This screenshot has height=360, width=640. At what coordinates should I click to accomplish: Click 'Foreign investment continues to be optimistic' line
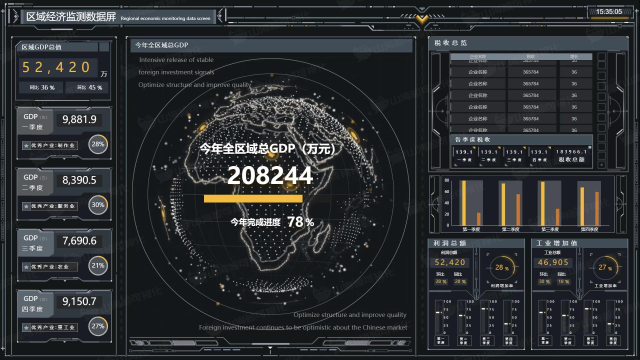(x=303, y=327)
